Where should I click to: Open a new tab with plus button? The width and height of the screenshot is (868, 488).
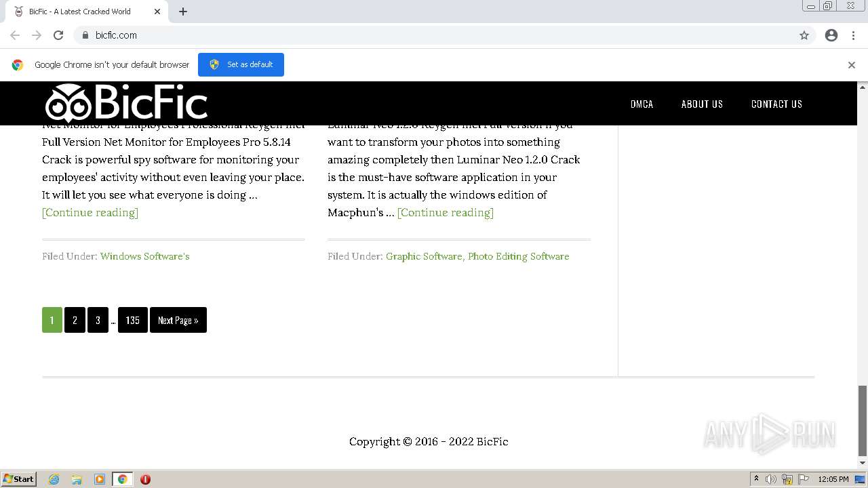[x=183, y=12]
